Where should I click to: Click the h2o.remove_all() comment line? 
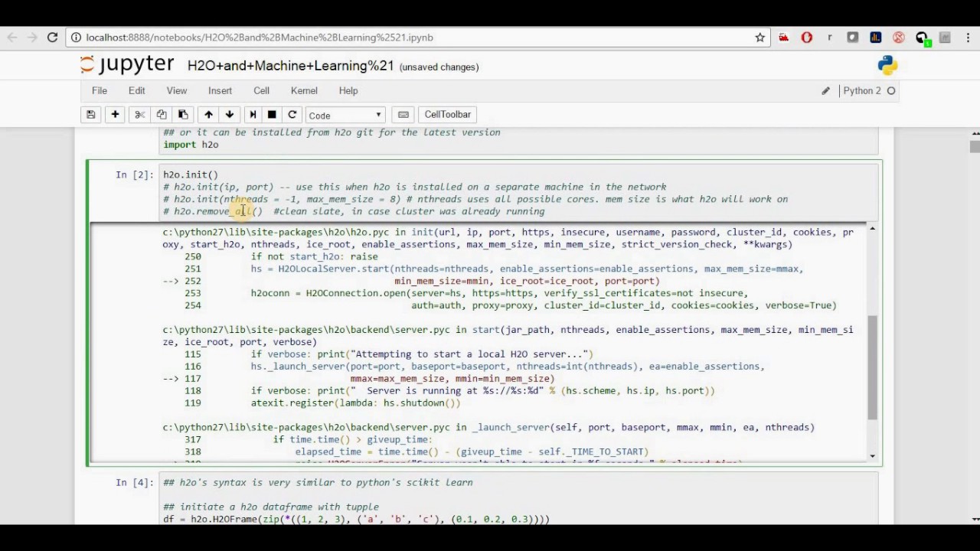(x=354, y=211)
